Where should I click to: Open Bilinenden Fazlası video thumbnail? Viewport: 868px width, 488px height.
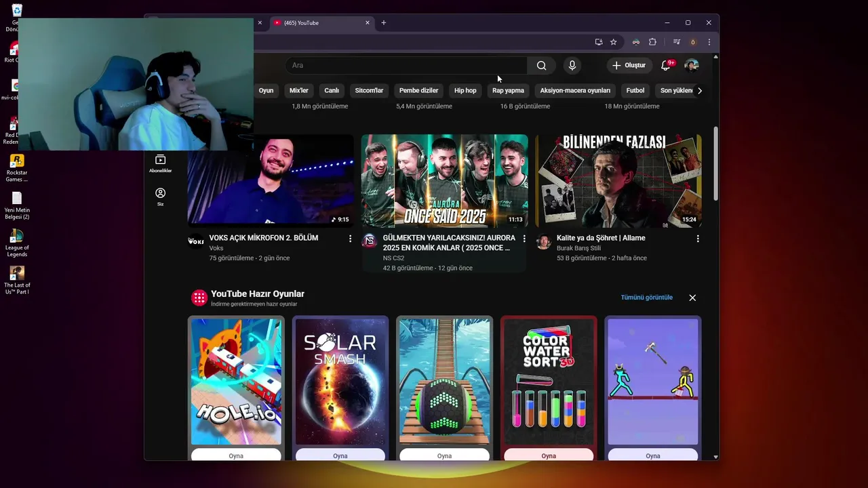[x=618, y=180]
